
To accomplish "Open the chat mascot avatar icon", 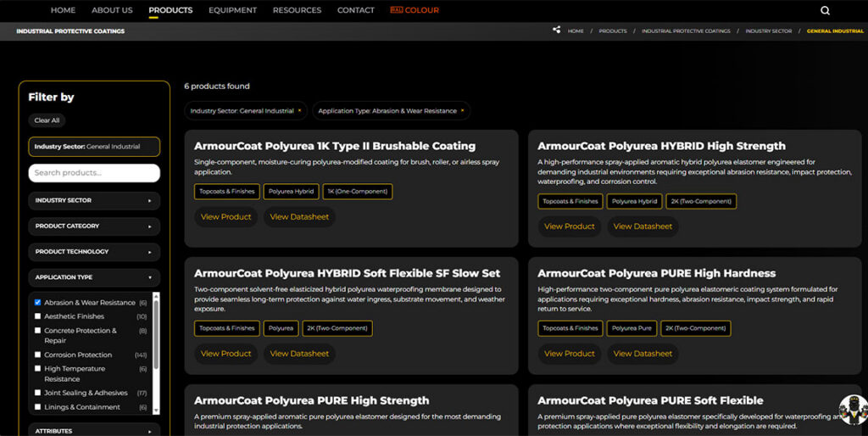I will [853, 410].
